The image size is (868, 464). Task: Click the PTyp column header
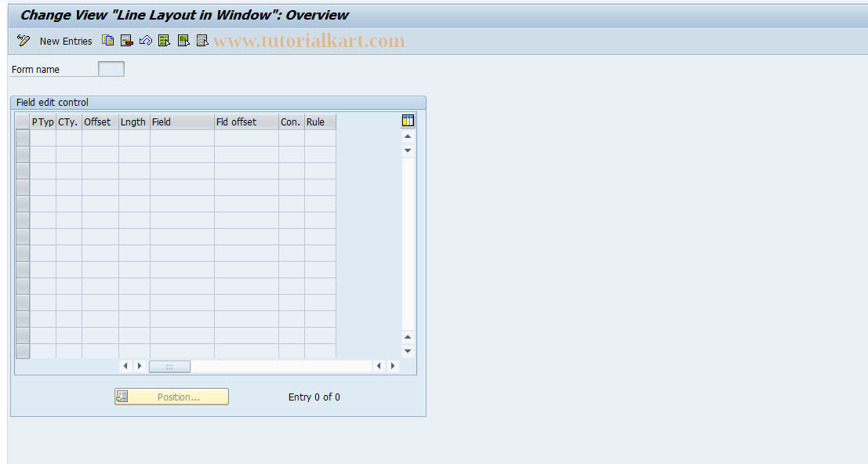43,121
